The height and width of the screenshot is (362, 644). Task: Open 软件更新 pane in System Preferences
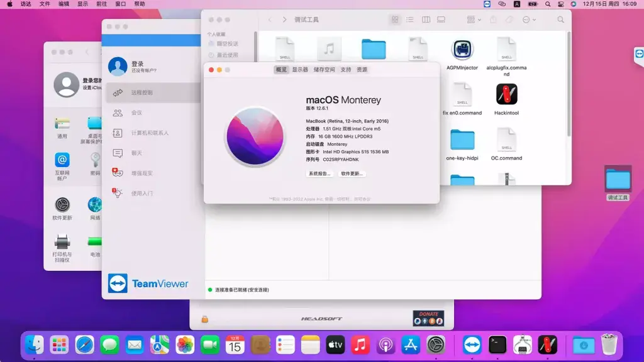(62, 209)
